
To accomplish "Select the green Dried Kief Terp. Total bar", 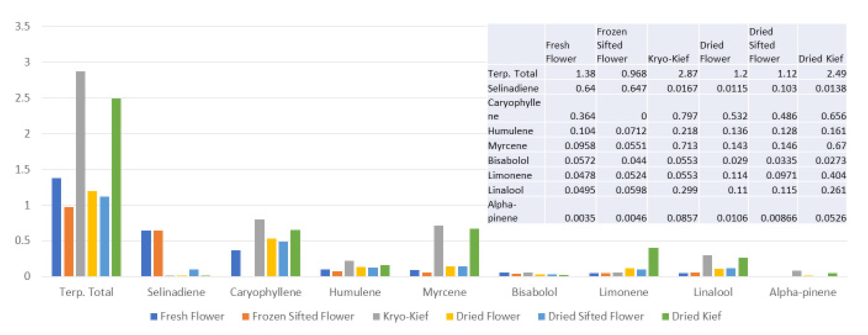I will [x=116, y=187].
